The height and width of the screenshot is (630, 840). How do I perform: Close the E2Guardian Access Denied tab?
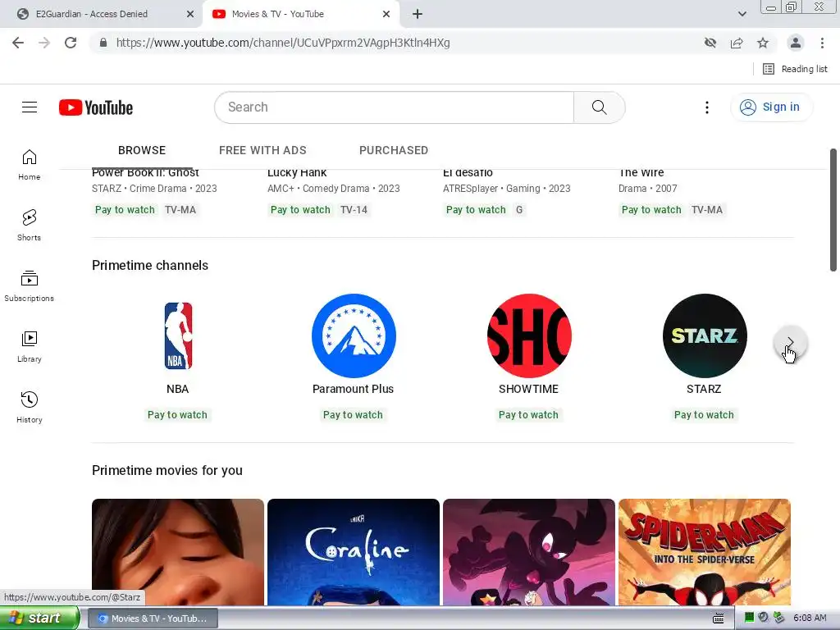point(190,14)
